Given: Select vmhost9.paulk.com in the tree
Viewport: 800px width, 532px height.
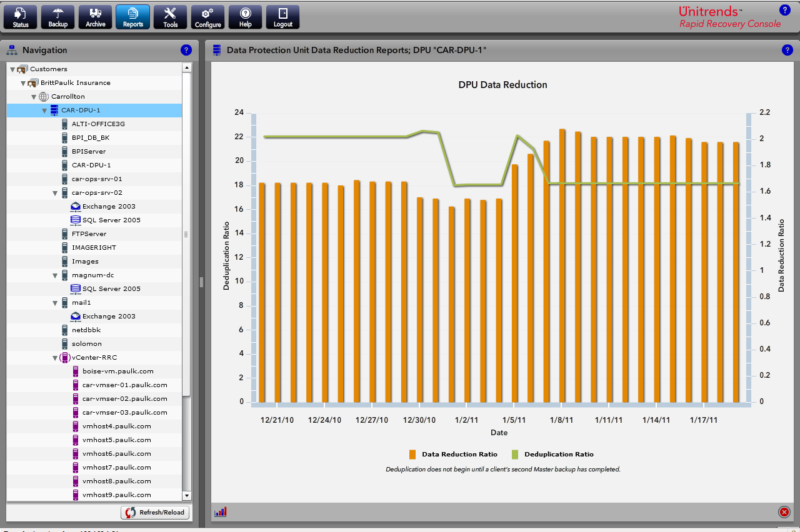Looking at the screenshot, I should point(117,495).
